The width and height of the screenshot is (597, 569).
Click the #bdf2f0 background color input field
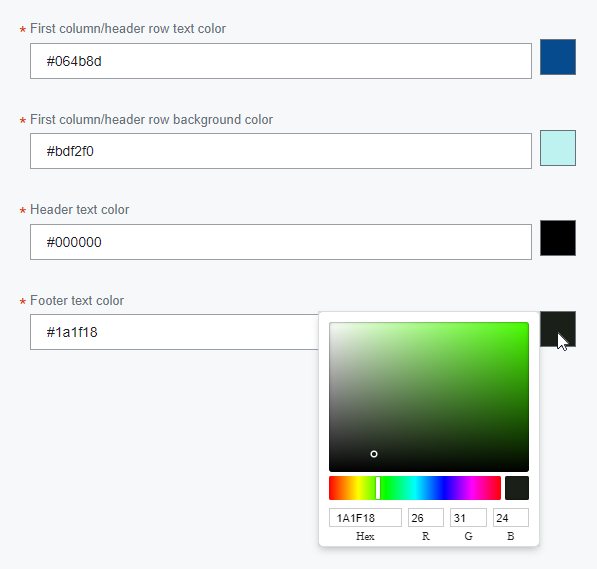[x=281, y=151]
